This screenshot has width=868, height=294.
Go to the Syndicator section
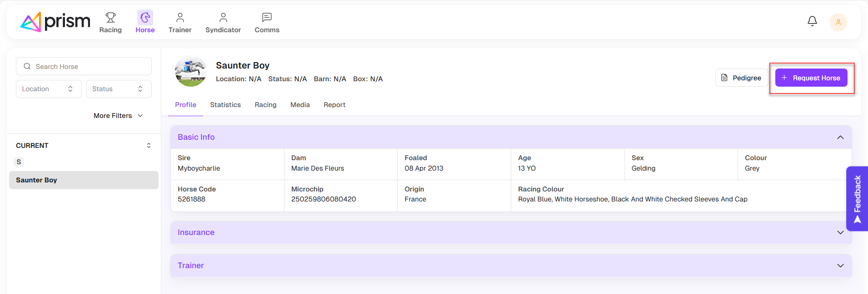pyautogui.click(x=223, y=23)
